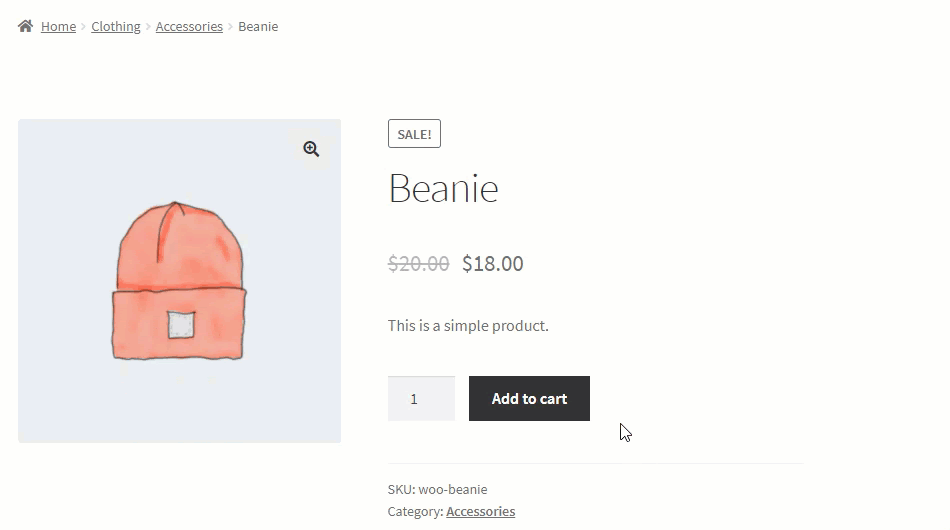Click the Category label text
This screenshot has height=530, width=950.
pos(416,512)
